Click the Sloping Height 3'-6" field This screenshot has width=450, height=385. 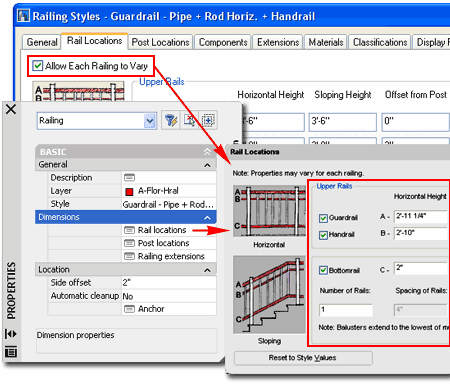343,122
